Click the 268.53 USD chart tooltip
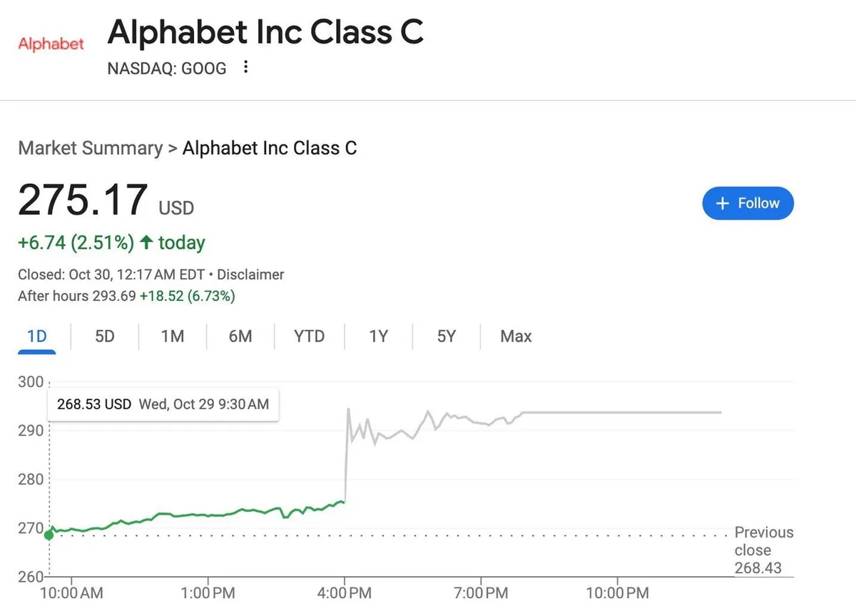 coord(163,404)
